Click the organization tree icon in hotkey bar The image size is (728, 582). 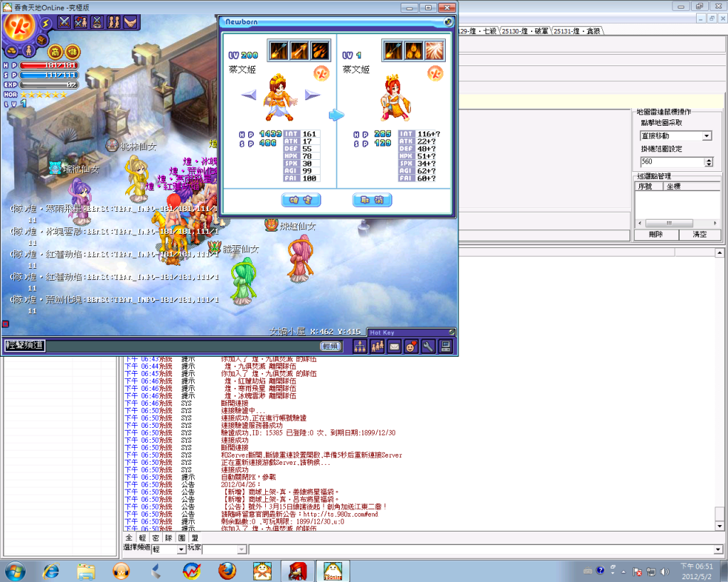pyautogui.click(x=360, y=347)
